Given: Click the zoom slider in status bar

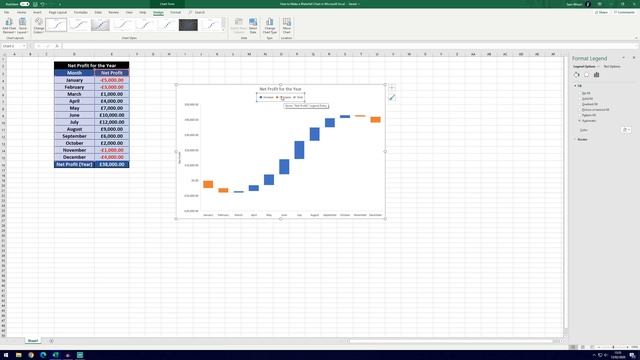Looking at the screenshot, I should pyautogui.click(x=613, y=347).
